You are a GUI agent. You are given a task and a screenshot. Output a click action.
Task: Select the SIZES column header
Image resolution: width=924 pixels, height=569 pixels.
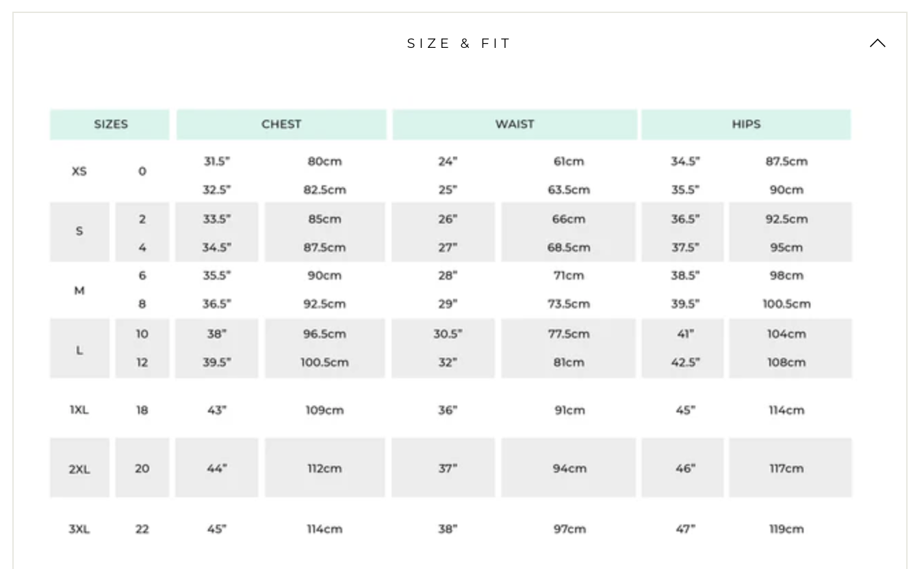click(x=110, y=124)
